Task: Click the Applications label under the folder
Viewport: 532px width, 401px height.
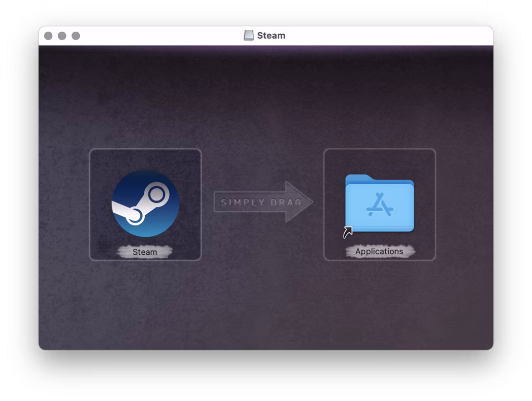Action: tap(379, 251)
